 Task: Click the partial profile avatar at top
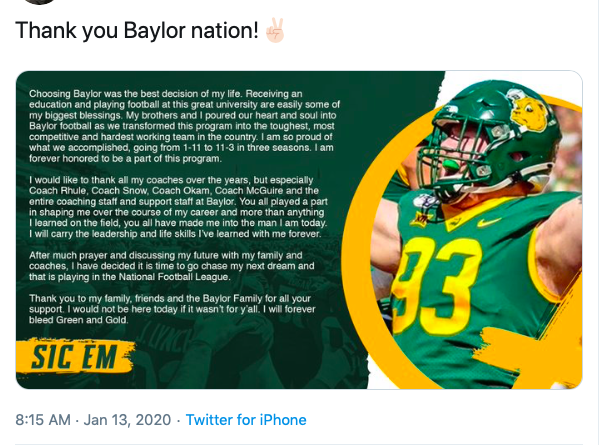39,2
